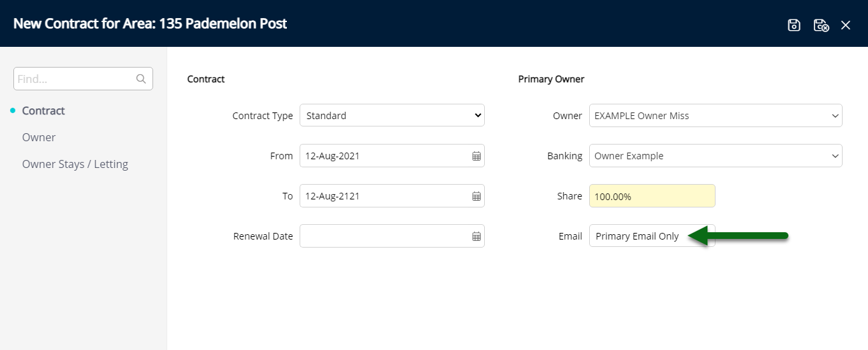This screenshot has height=350, width=868.
Task: Click the Save and Exit icon
Action: pyautogui.click(x=821, y=25)
